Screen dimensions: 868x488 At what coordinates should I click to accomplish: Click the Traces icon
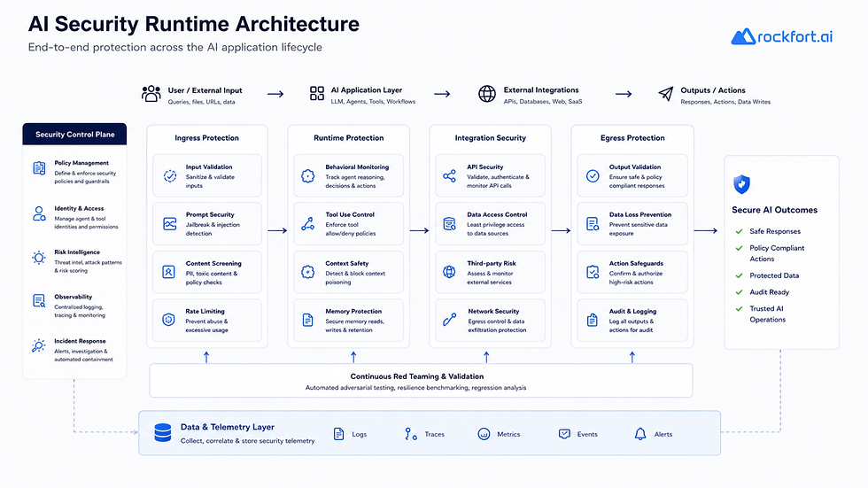[411, 434]
